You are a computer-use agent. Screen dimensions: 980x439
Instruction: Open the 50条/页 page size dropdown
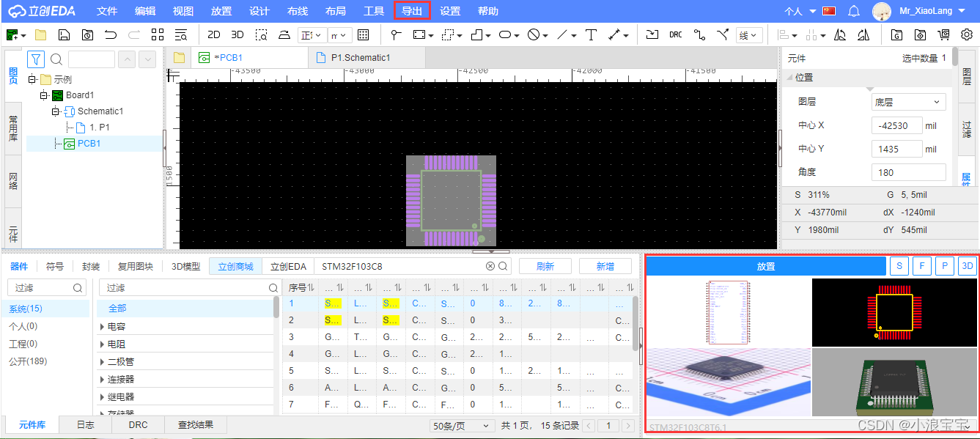click(x=462, y=426)
